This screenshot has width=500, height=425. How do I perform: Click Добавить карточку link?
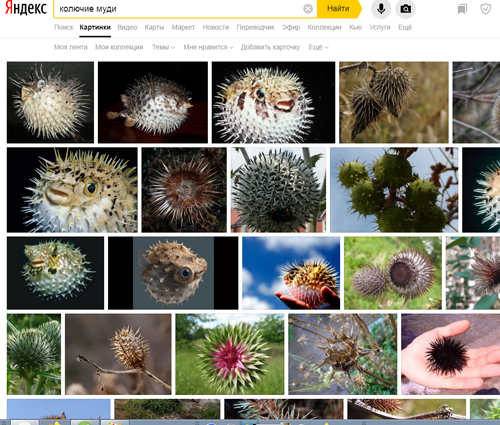pos(270,47)
